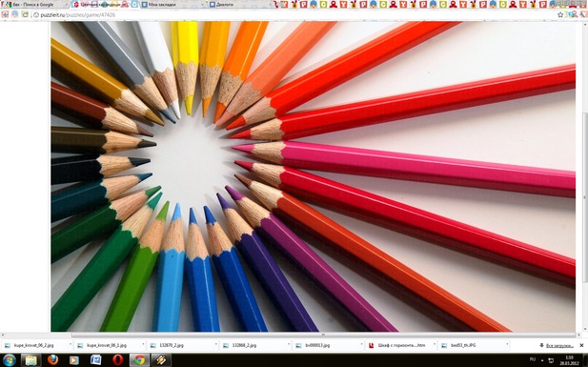Click the puzzleit.ru address bar

293,14
